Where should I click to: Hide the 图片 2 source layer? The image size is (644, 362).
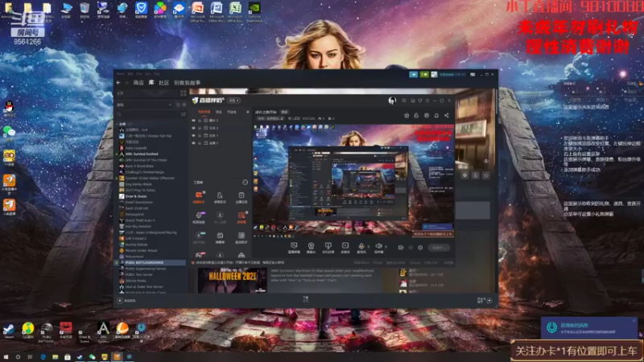click(x=193, y=121)
